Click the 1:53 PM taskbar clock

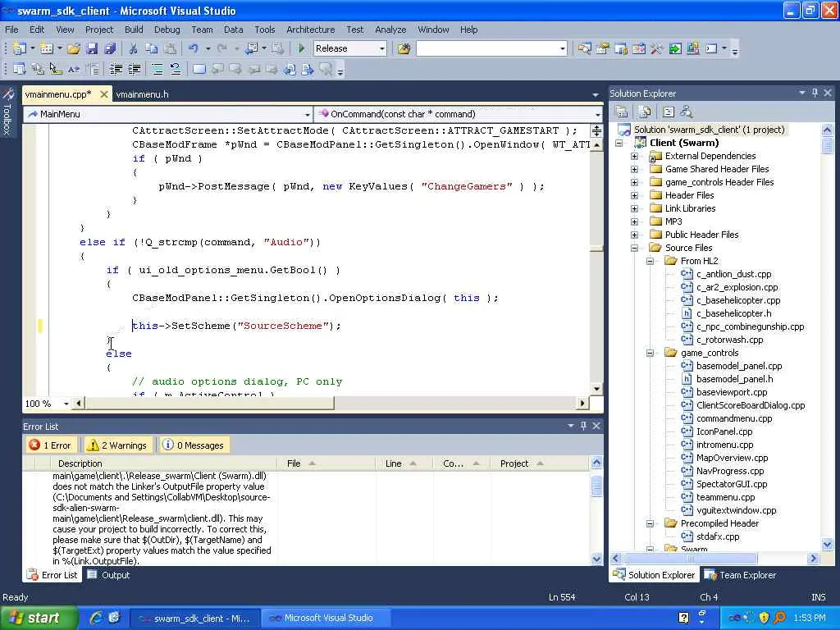(810, 618)
